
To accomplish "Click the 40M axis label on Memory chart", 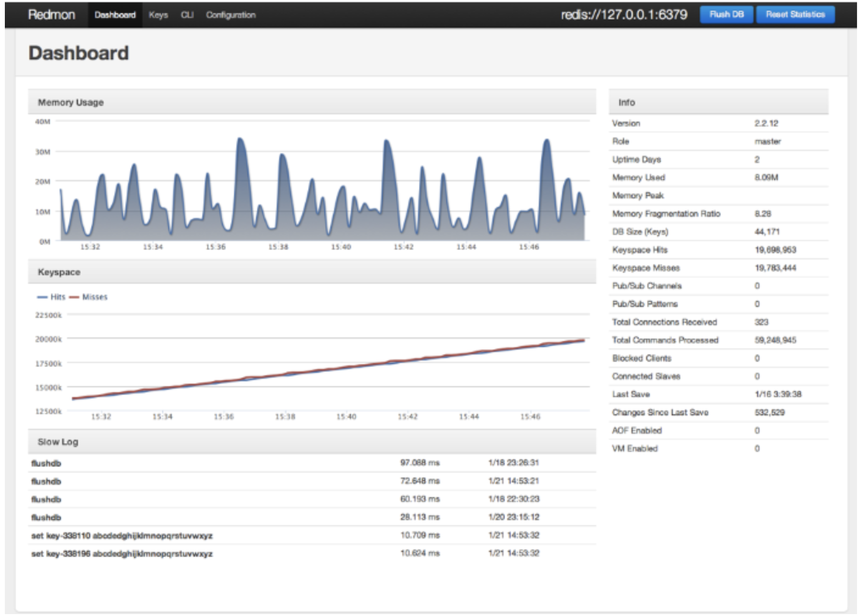I will [x=43, y=122].
